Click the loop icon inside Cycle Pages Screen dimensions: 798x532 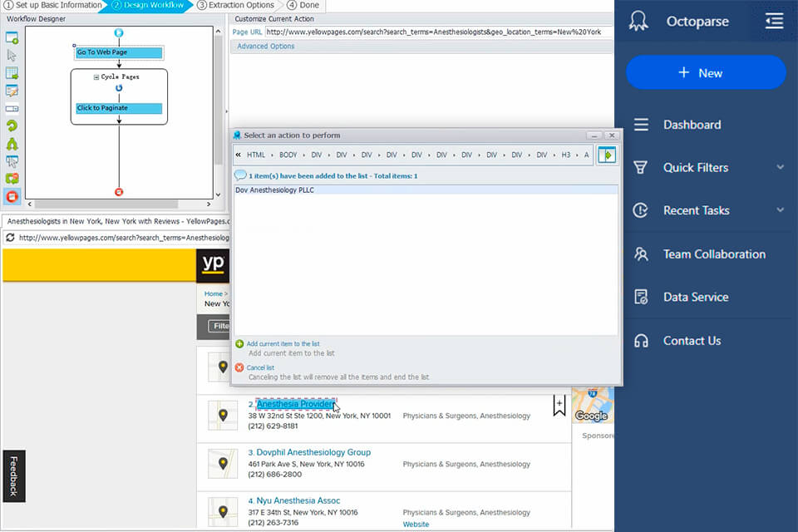click(x=119, y=87)
